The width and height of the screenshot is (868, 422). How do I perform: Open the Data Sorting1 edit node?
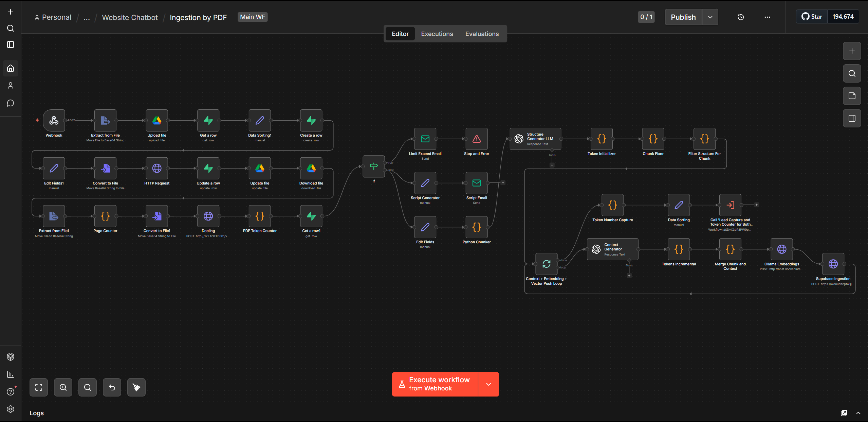(x=260, y=120)
